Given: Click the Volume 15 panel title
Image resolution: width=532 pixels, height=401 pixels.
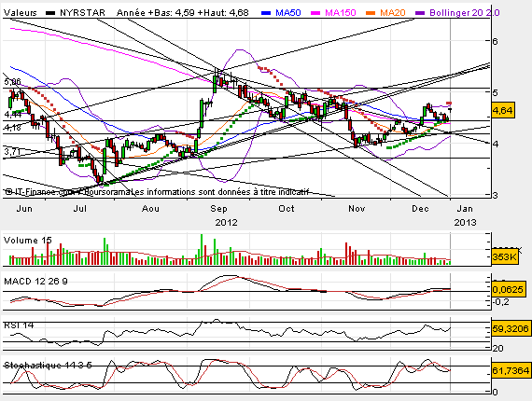Looking at the screenshot, I should 27,241.
